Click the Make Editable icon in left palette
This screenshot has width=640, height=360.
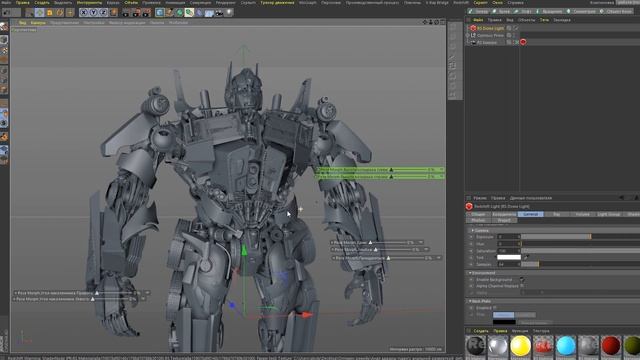(x=4, y=27)
